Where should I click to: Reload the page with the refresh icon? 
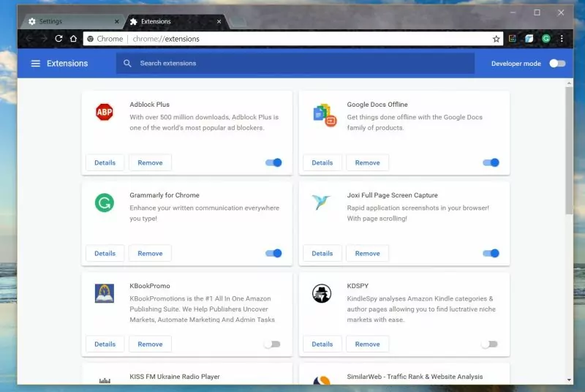[x=58, y=39]
